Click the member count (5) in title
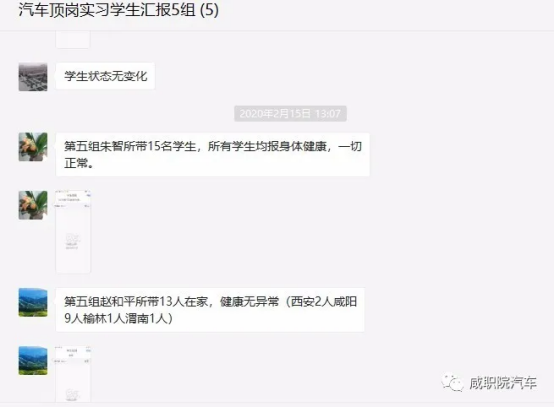Image resolution: width=554 pixels, height=408 pixels. point(209,10)
